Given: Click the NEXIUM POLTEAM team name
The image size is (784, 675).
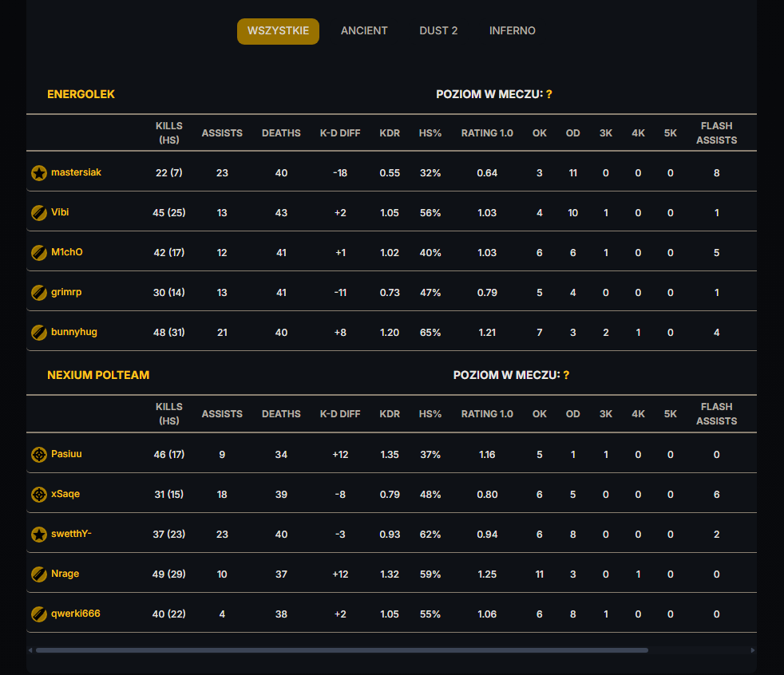Looking at the screenshot, I should [x=98, y=375].
